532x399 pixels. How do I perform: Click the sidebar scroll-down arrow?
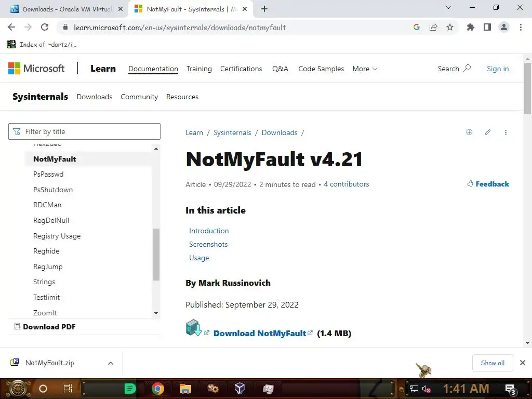(x=156, y=313)
